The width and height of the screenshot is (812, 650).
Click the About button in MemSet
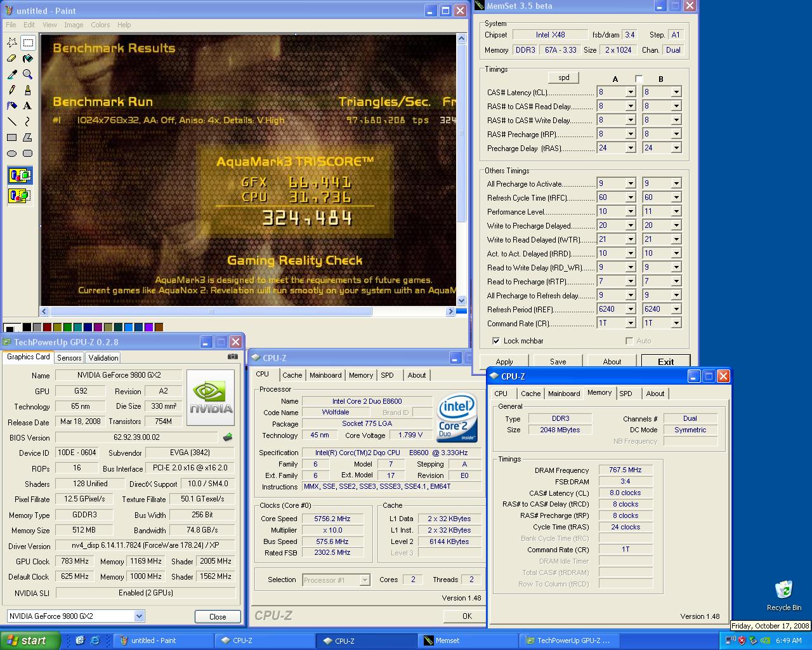[x=612, y=362]
